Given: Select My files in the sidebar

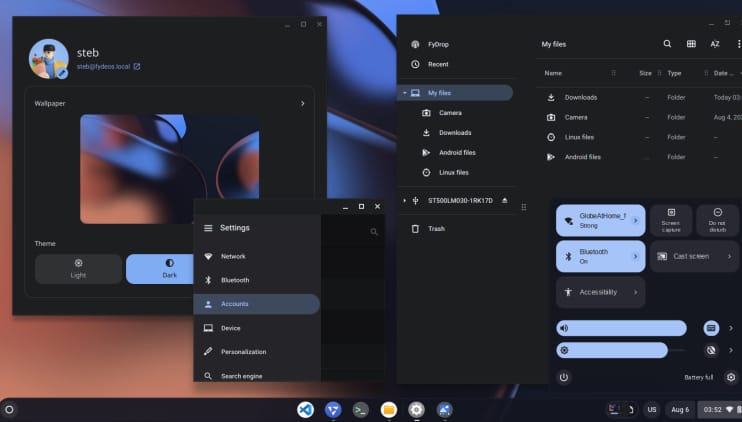Looking at the screenshot, I should click(455, 93).
